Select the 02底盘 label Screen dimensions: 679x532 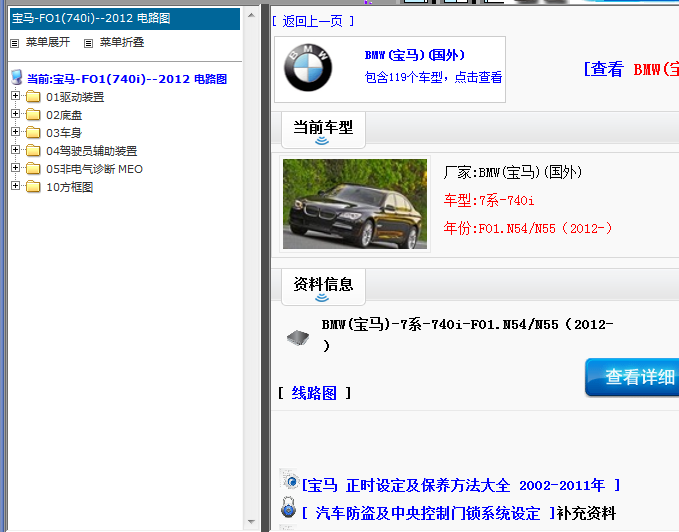(x=64, y=115)
